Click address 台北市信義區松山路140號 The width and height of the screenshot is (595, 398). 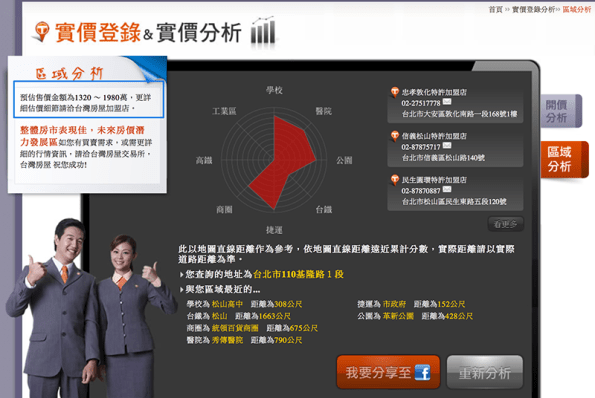coord(443,158)
